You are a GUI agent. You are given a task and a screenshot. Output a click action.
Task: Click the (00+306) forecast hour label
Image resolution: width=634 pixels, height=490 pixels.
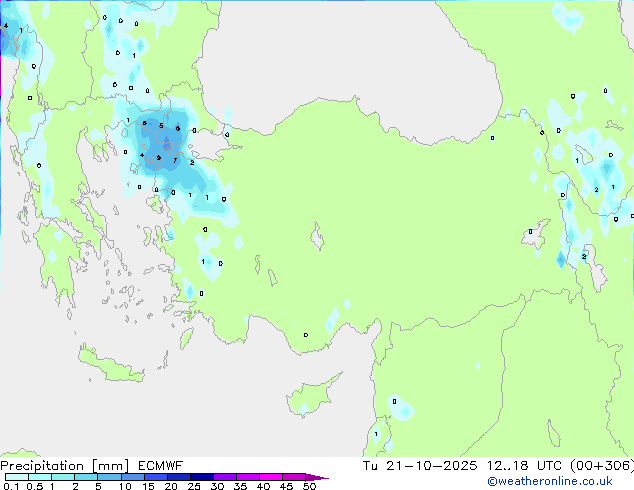pos(605,466)
